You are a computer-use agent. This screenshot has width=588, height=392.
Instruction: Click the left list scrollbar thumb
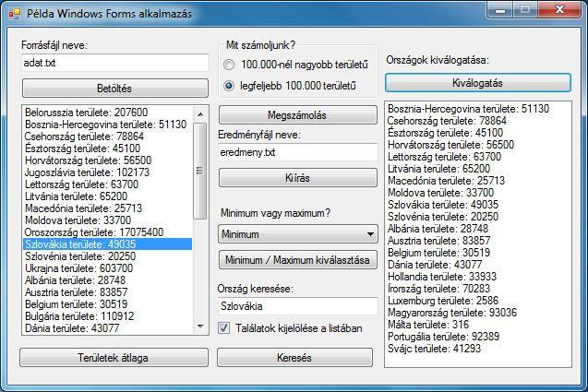[x=200, y=171]
